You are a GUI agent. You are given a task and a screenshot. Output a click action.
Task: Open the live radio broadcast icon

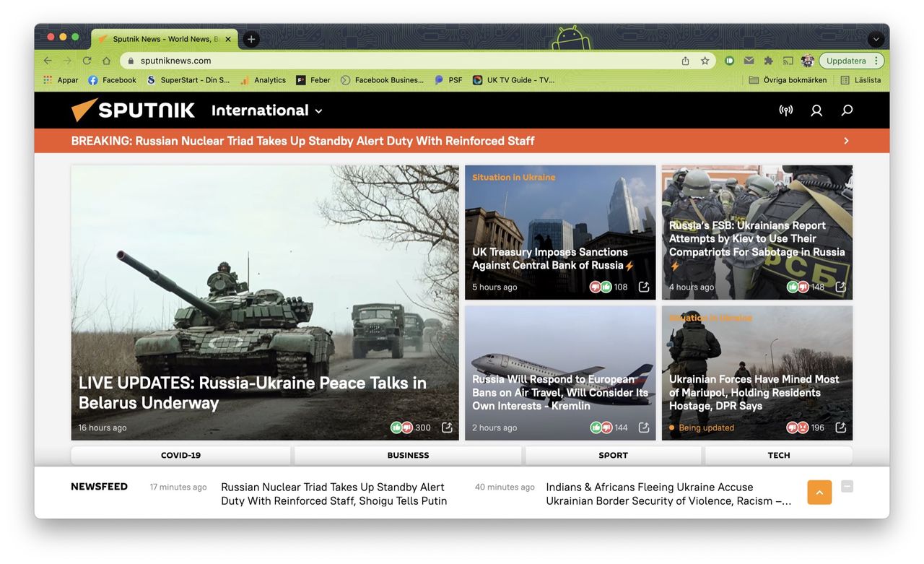[x=786, y=110]
